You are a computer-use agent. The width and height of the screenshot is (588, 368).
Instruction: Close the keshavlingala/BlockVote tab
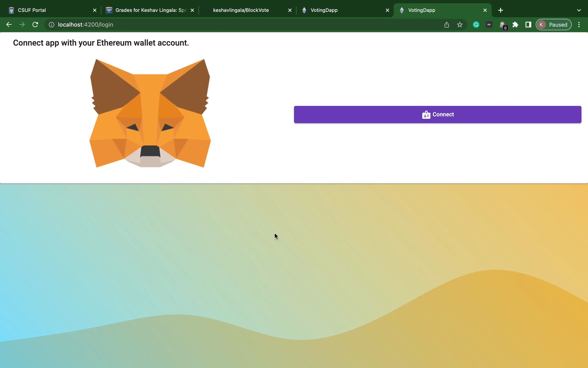290,10
